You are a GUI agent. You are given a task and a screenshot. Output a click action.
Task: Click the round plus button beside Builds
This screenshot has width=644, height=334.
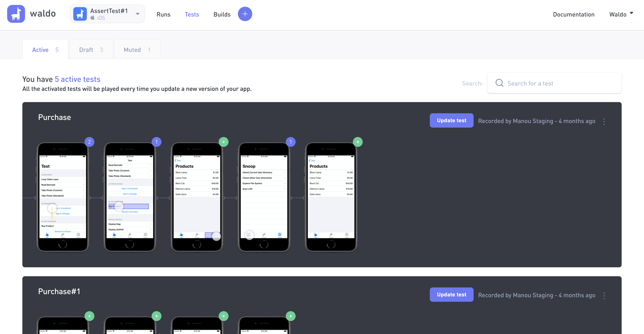[x=245, y=14]
